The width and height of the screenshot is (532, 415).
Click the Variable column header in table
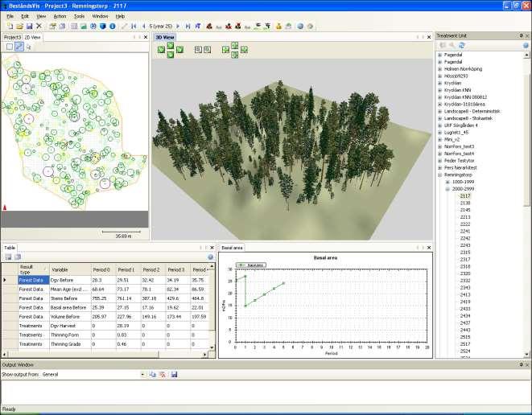(70, 269)
